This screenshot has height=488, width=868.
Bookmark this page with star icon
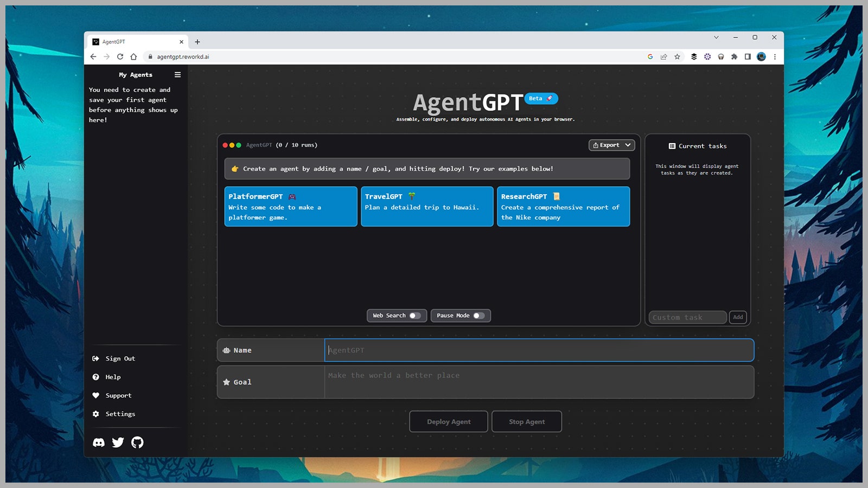point(677,56)
